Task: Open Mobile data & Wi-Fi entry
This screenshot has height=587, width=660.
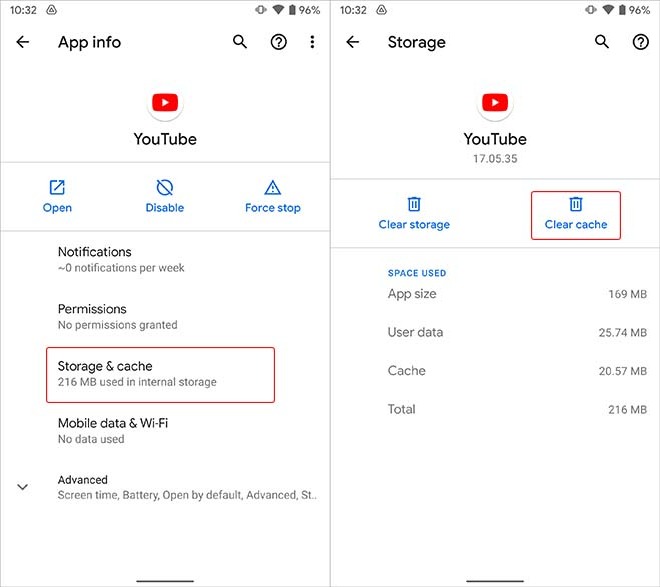Action: pyautogui.click(x=165, y=430)
